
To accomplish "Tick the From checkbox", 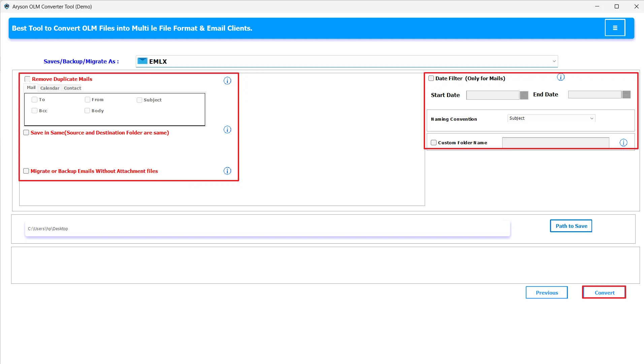I will click(88, 99).
